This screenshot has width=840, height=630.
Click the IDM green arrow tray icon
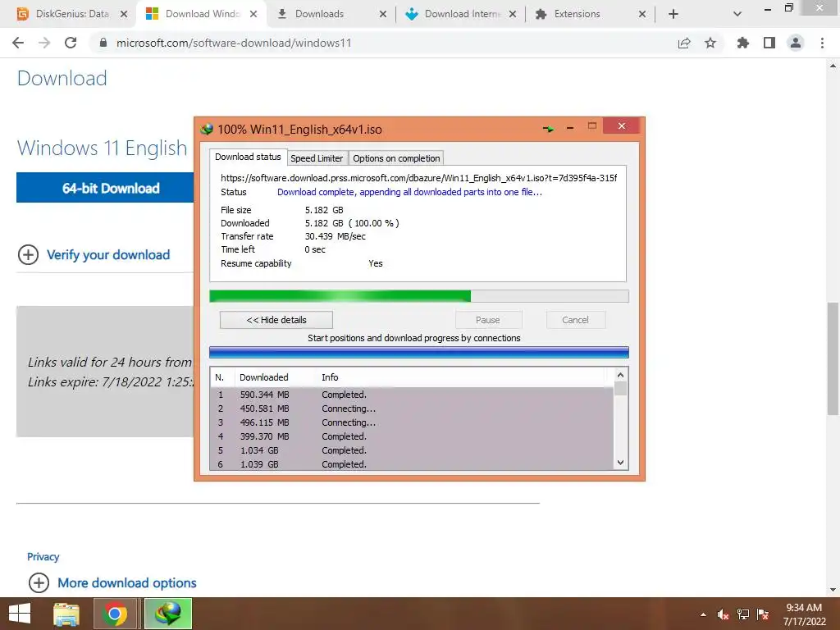click(548, 129)
